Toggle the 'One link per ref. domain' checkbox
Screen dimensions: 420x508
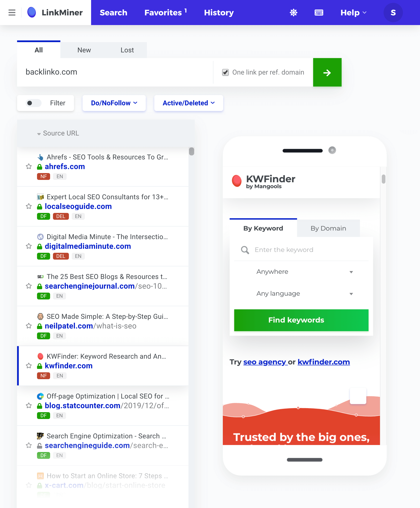(x=225, y=72)
